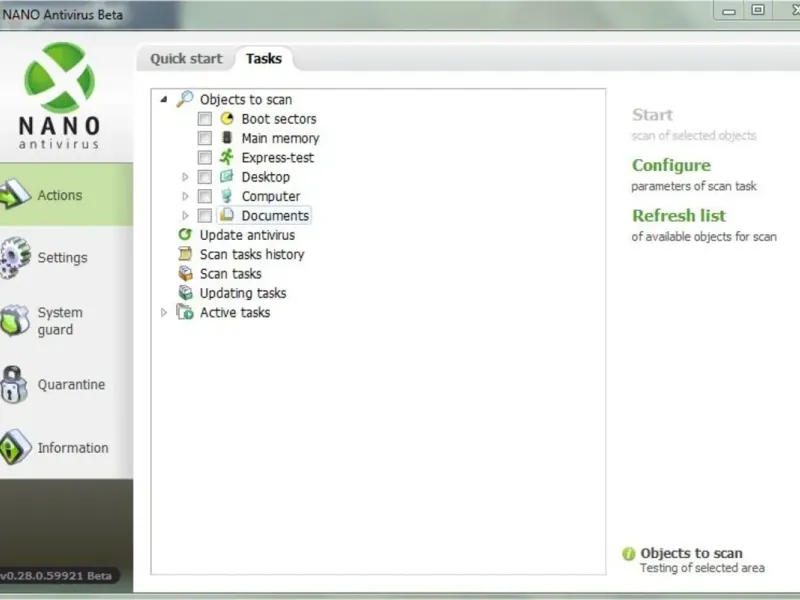Open the Actions section
The image size is (800, 600).
click(x=66, y=194)
